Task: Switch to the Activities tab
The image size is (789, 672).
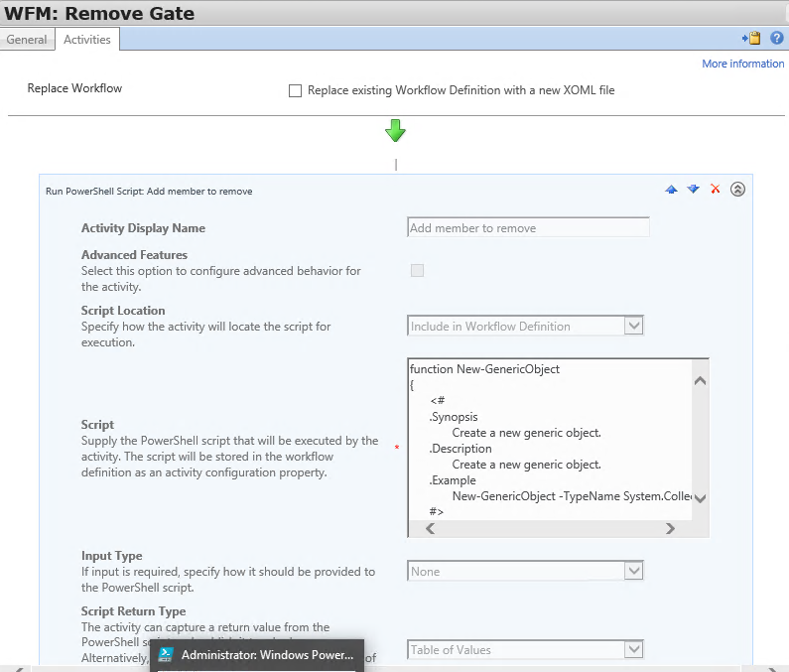Action: coord(87,40)
